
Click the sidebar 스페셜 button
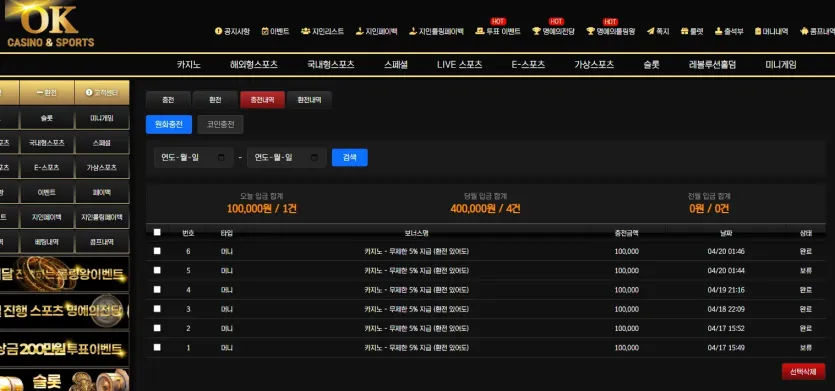coord(102,143)
